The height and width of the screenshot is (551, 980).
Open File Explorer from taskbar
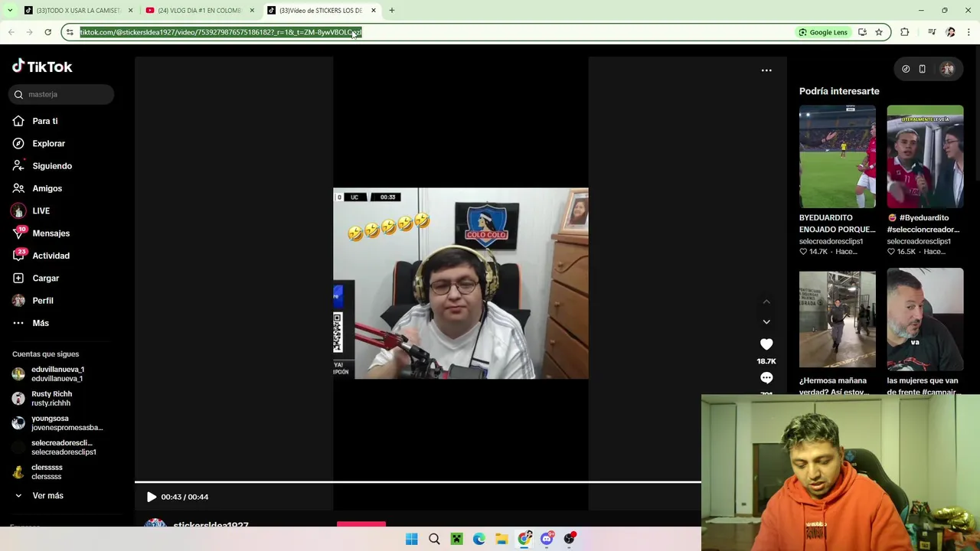(x=501, y=539)
